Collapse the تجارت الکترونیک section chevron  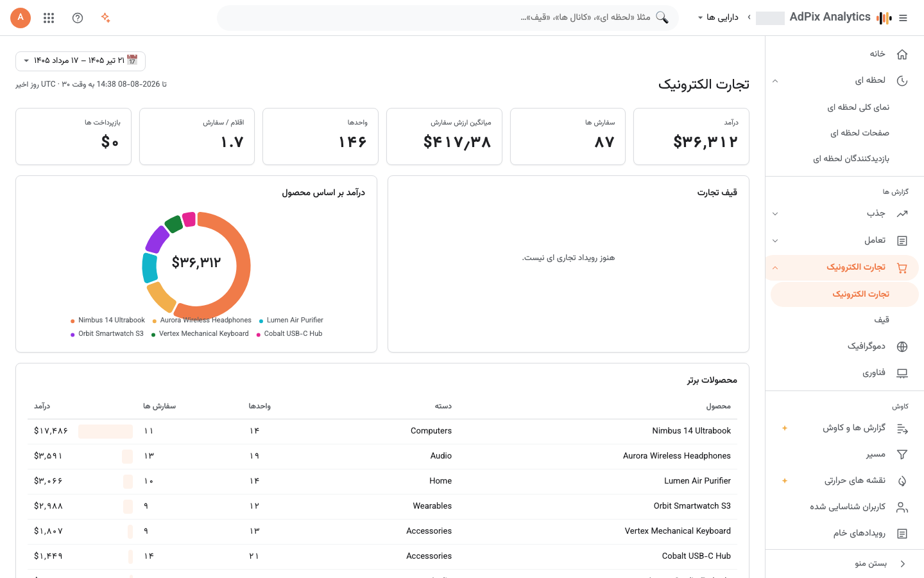pyautogui.click(x=775, y=268)
